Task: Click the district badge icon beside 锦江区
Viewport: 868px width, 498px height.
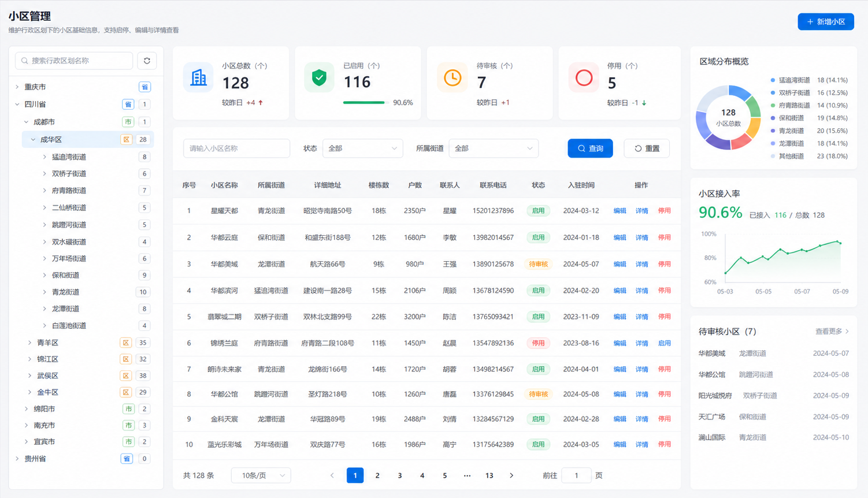Action: pyautogui.click(x=126, y=359)
